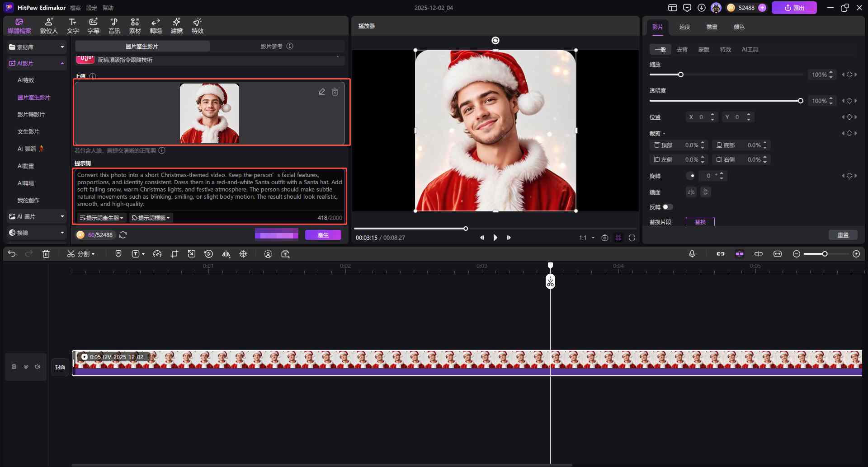Click the purple 產生 generate button

point(323,235)
